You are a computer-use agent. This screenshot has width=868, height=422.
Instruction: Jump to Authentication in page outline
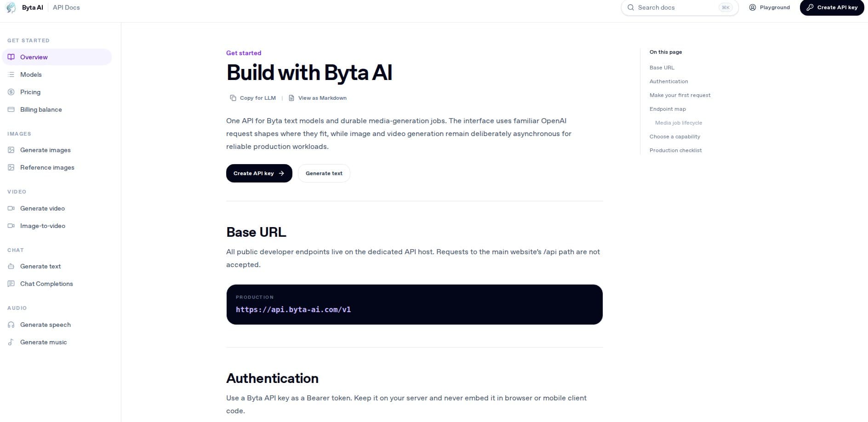tap(669, 81)
